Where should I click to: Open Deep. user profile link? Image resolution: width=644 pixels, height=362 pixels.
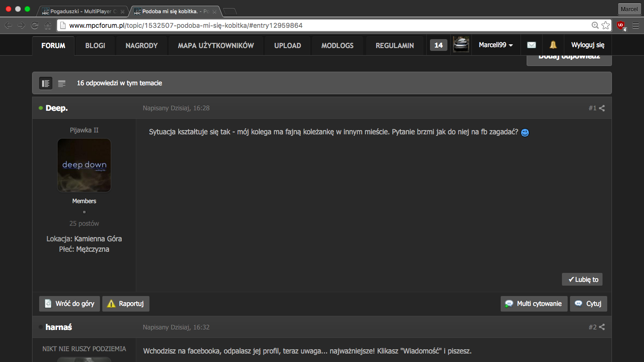(57, 108)
